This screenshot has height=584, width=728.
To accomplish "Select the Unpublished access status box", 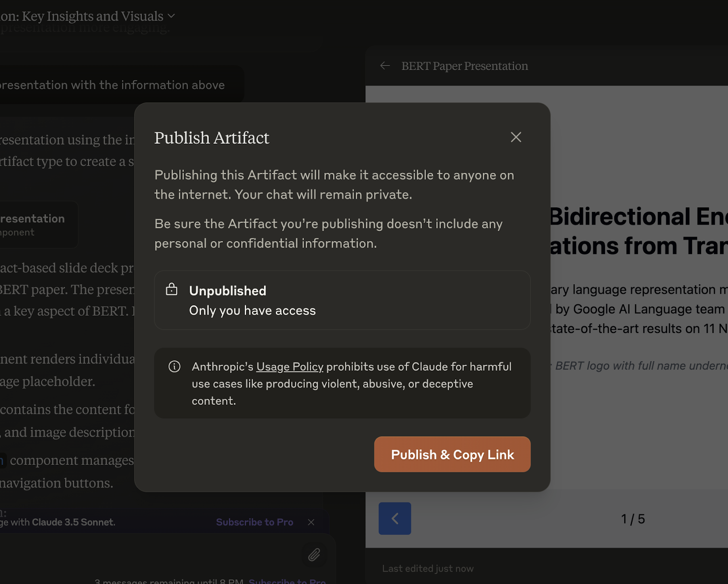I will pyautogui.click(x=342, y=300).
